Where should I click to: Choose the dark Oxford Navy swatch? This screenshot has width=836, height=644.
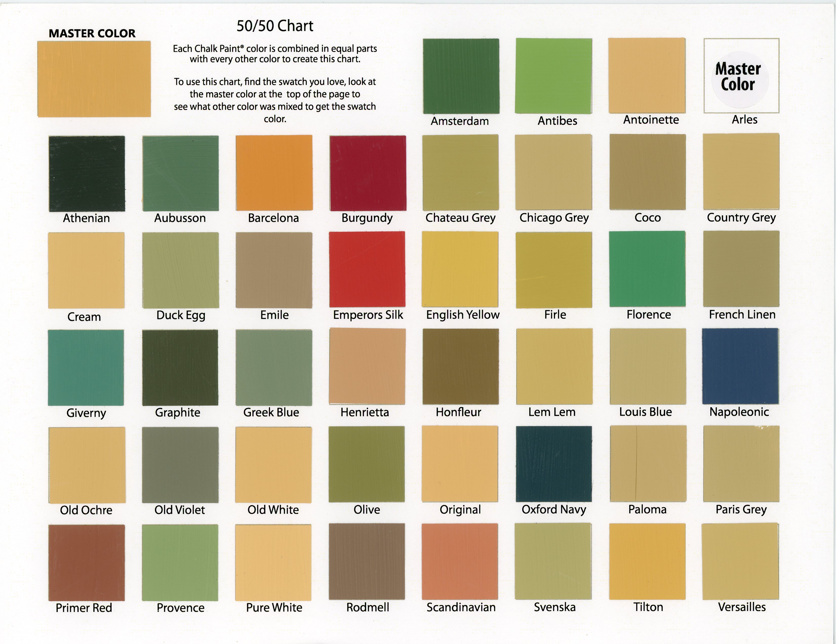pyautogui.click(x=554, y=464)
